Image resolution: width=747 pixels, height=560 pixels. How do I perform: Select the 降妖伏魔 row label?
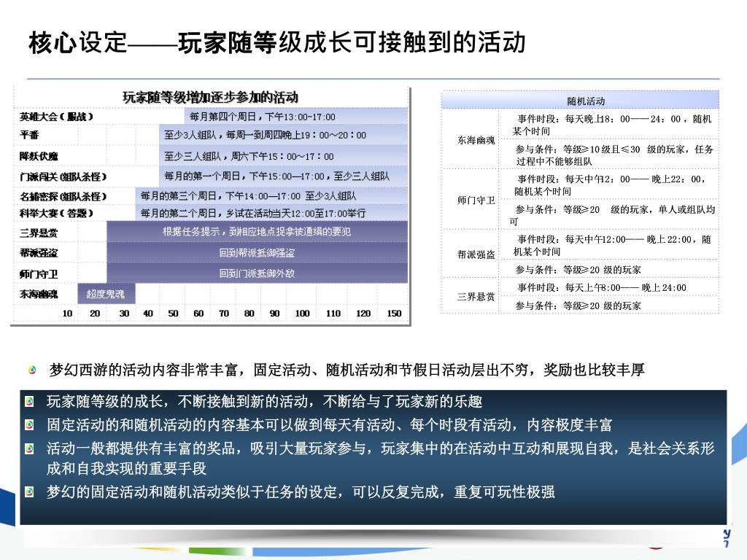pyautogui.click(x=39, y=156)
